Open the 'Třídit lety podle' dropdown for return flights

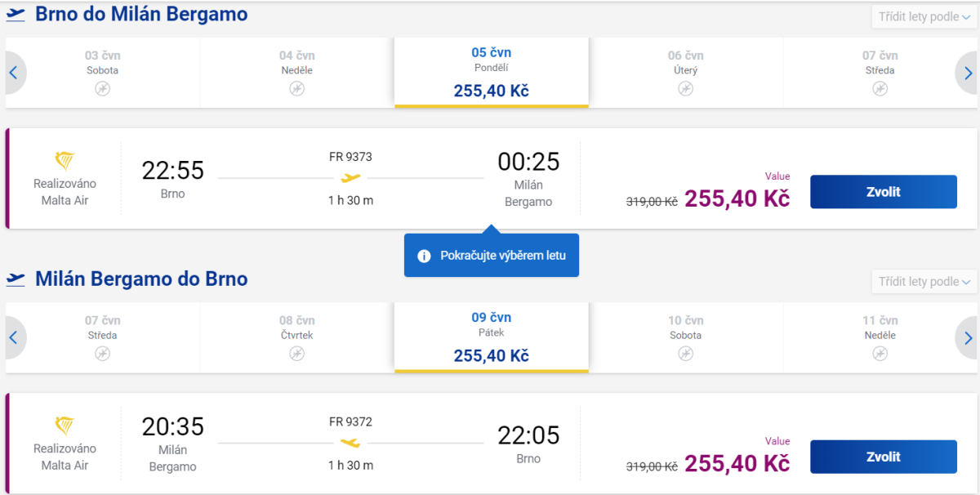(924, 281)
